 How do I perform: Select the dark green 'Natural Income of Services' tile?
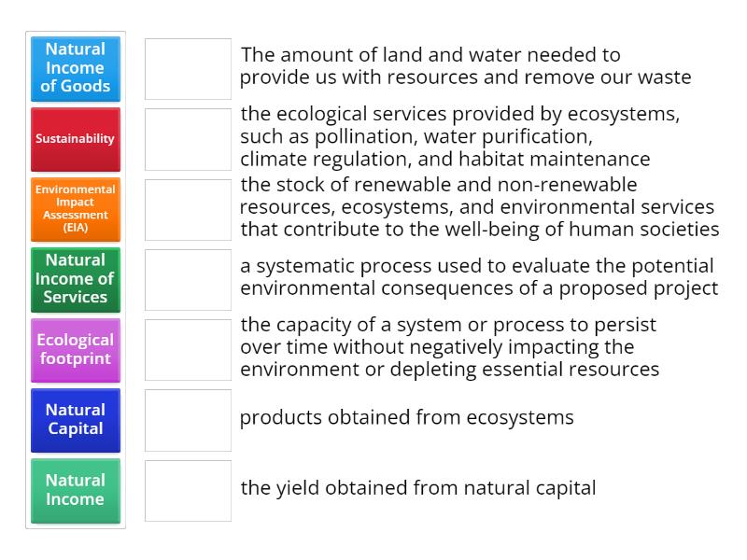75,279
